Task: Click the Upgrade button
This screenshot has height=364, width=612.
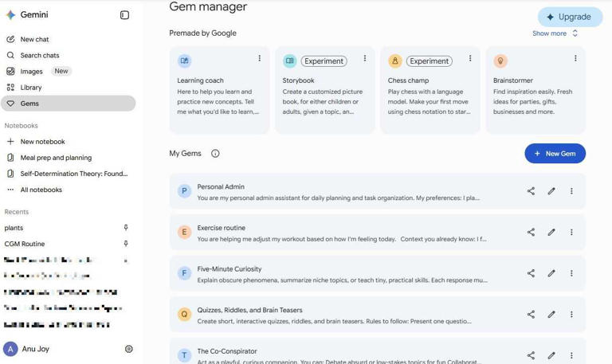Action: point(570,17)
